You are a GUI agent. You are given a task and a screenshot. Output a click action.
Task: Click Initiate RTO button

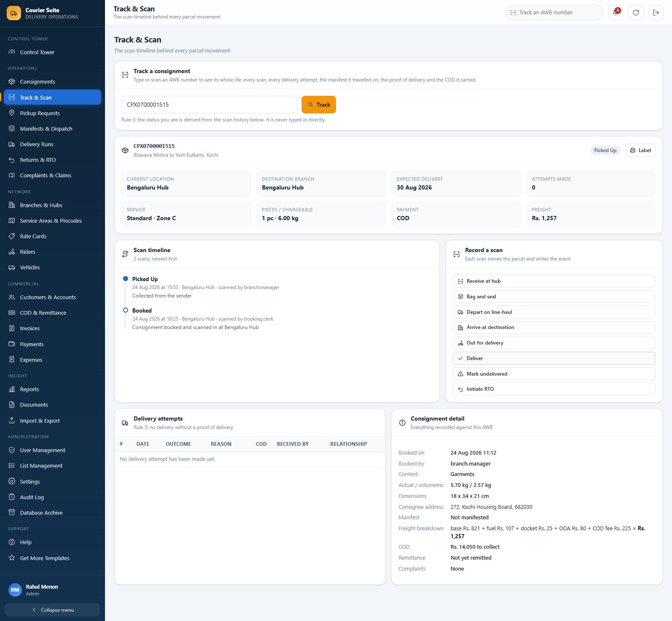554,389
